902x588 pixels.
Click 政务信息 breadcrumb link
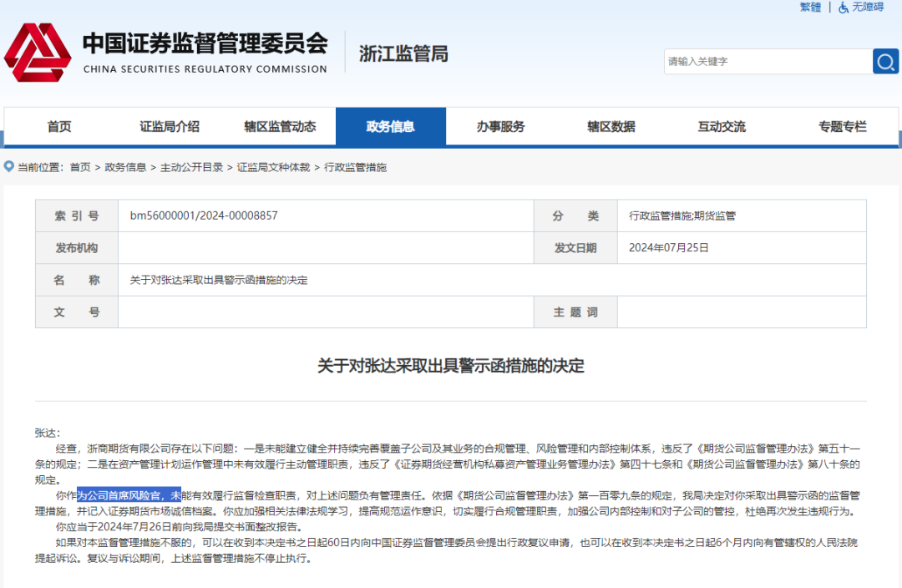pos(125,167)
